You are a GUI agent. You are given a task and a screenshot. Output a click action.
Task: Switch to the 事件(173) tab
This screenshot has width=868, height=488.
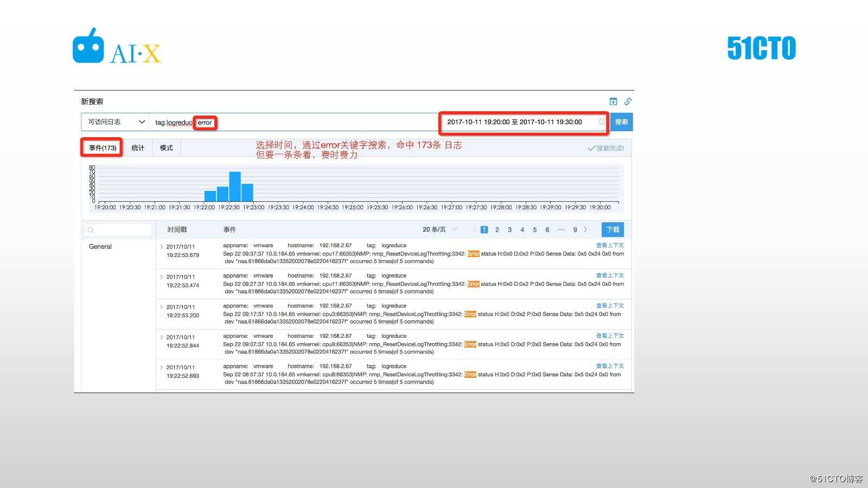(x=103, y=147)
